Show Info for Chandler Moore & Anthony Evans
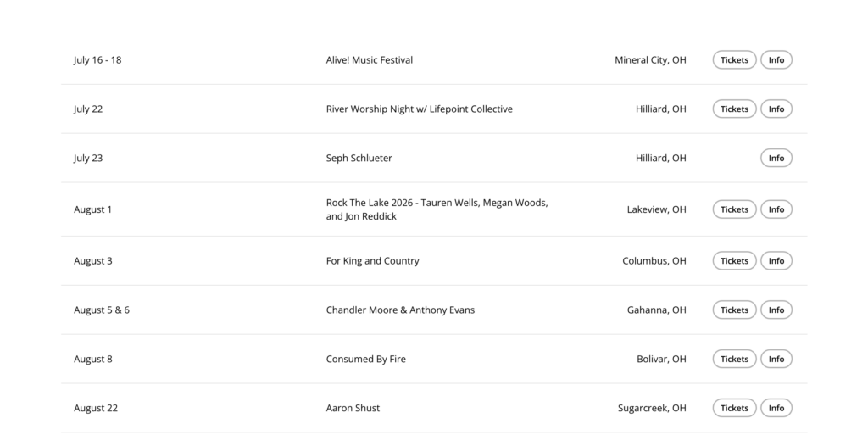This screenshot has height=435, width=868. 776,310
